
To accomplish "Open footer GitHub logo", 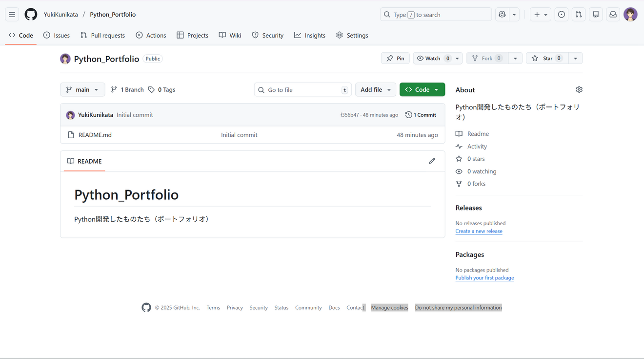I will [x=146, y=307].
